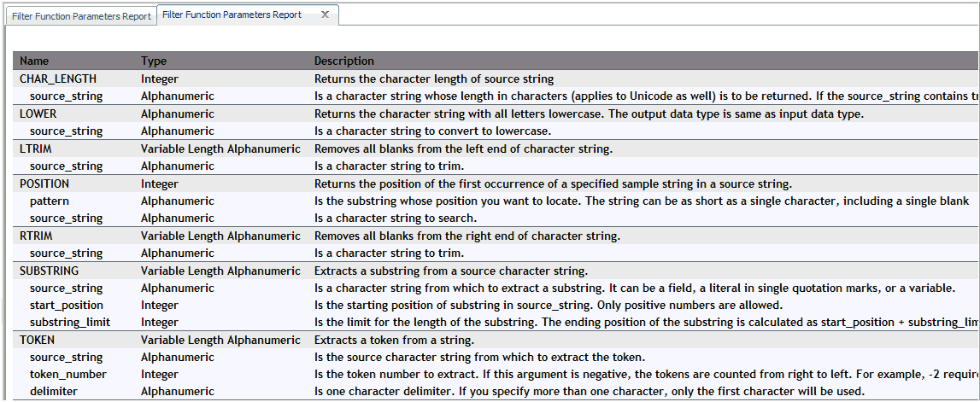Click 'Is the starting position of substring' description

click(x=549, y=306)
